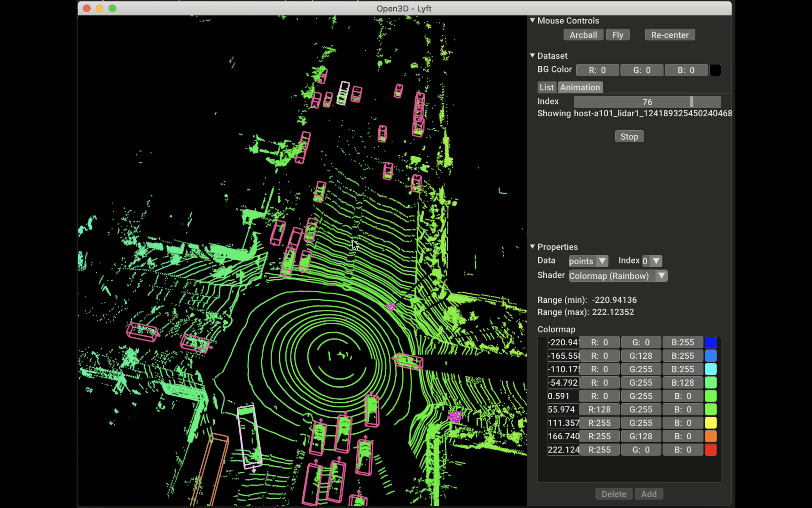Edit R:128 field in row 55.974
Image resolution: width=812 pixels, height=508 pixels.
point(600,410)
